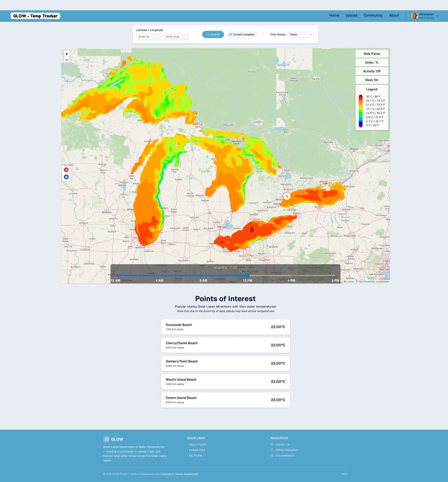Focus the Enter lat field

149,37
